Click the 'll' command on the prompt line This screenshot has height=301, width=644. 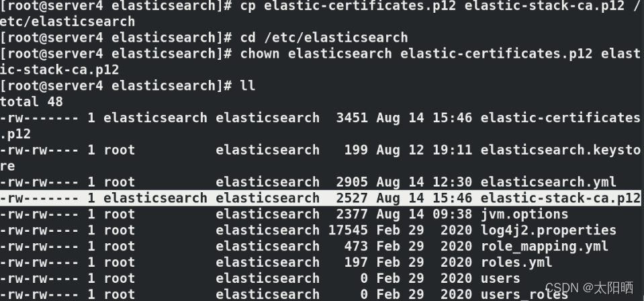pyautogui.click(x=248, y=85)
